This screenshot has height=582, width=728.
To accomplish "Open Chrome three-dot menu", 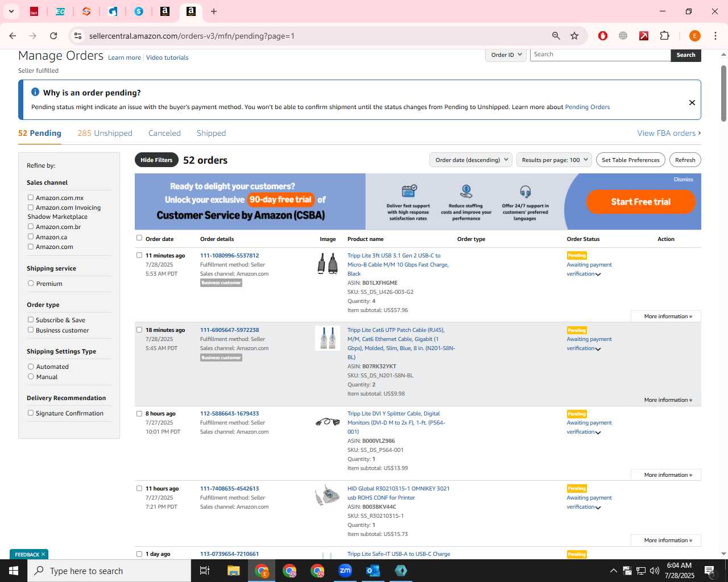I will 715,36.
